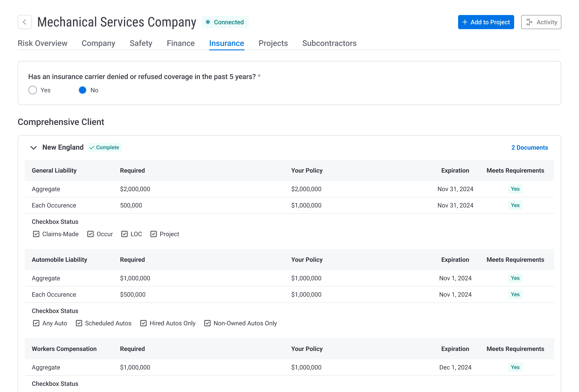The height and width of the screenshot is (392, 579).
Task: Switch to the Projects tab
Action: 273,43
